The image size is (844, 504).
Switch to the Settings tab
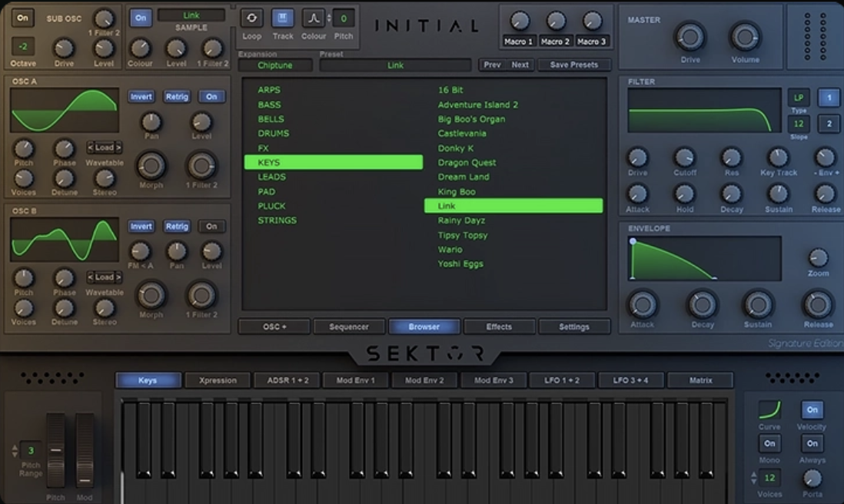coord(574,327)
